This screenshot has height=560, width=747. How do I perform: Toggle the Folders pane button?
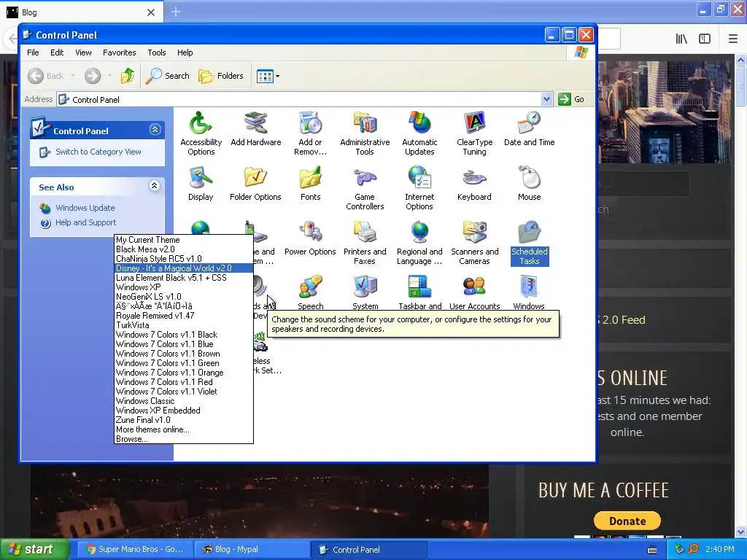221,76
